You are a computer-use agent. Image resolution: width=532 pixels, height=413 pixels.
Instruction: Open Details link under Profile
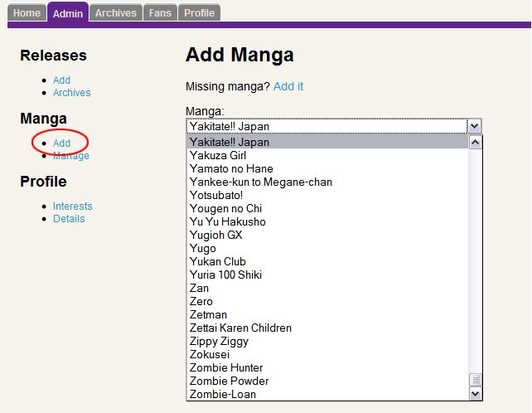[x=69, y=219]
